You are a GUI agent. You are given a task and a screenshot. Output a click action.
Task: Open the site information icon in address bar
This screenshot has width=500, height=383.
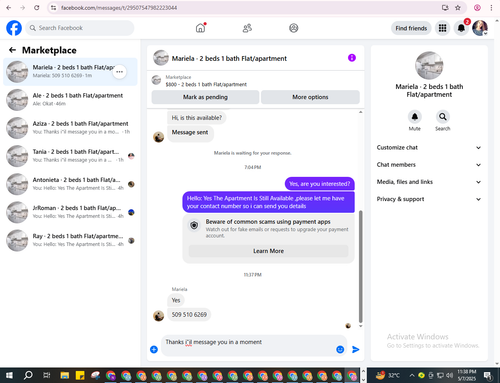tap(54, 8)
